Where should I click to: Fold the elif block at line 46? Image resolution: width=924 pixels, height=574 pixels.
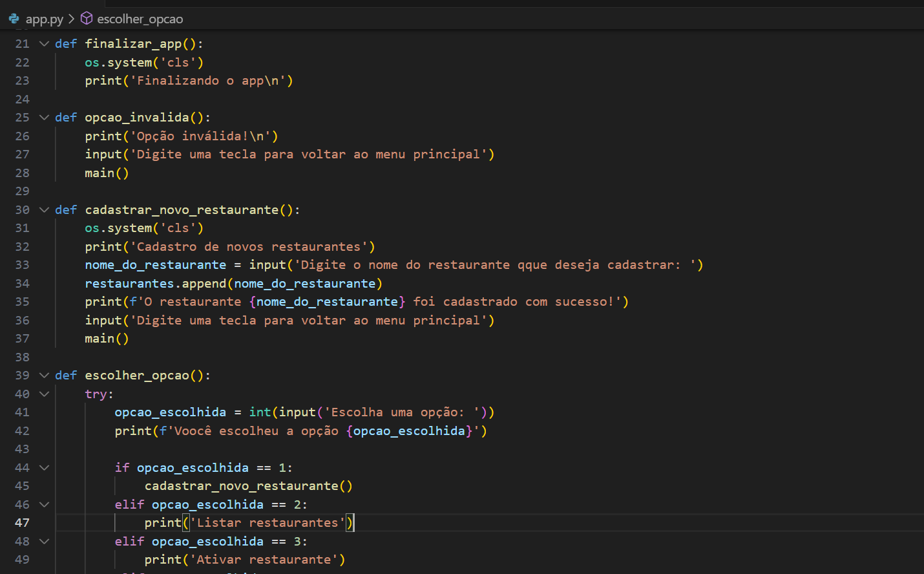44,504
